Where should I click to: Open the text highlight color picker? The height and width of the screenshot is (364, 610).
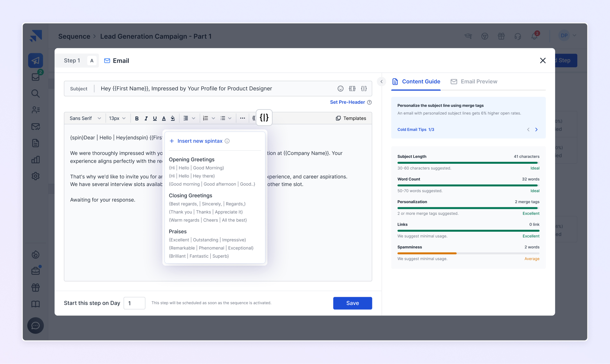(x=173, y=118)
